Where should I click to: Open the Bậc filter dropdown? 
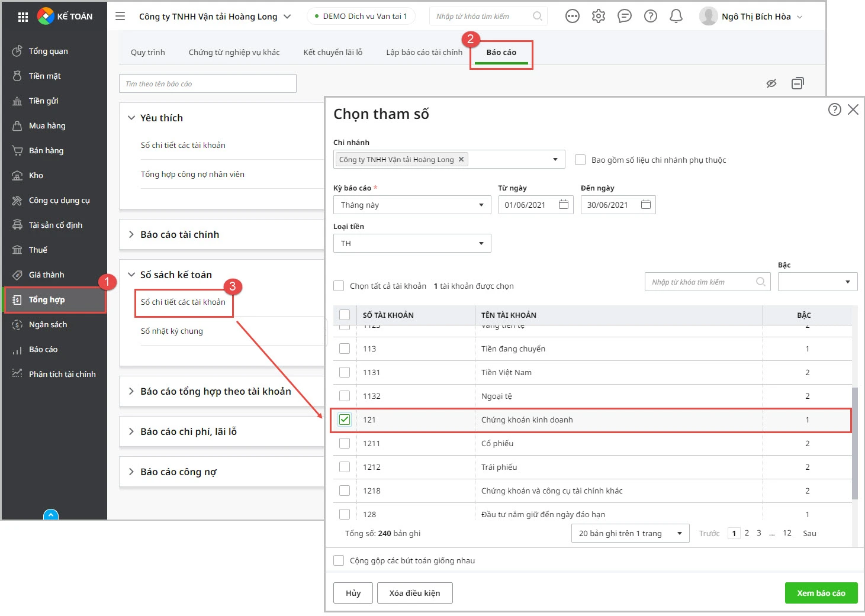tap(818, 282)
